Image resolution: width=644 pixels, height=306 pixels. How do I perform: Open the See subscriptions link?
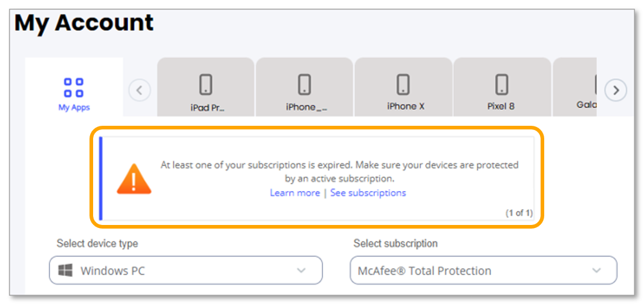pyautogui.click(x=368, y=193)
